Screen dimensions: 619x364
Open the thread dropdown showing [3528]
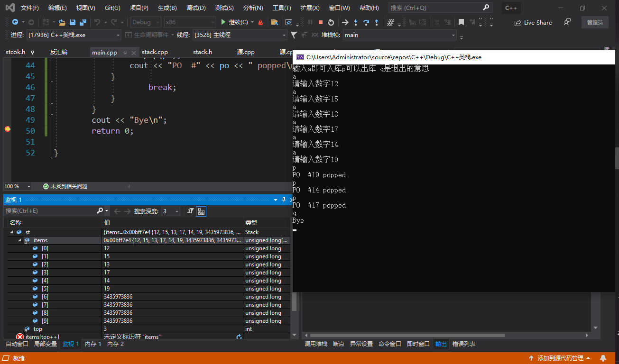(x=240, y=35)
